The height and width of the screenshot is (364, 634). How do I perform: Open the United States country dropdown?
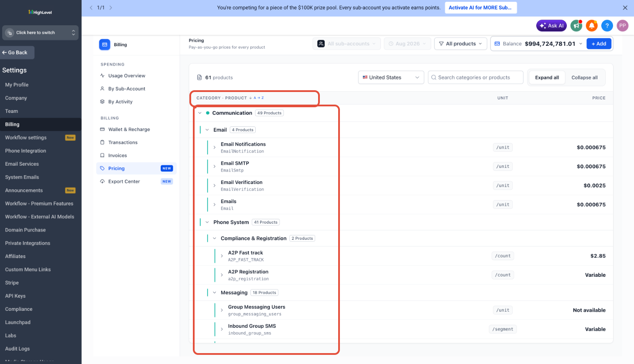(391, 78)
